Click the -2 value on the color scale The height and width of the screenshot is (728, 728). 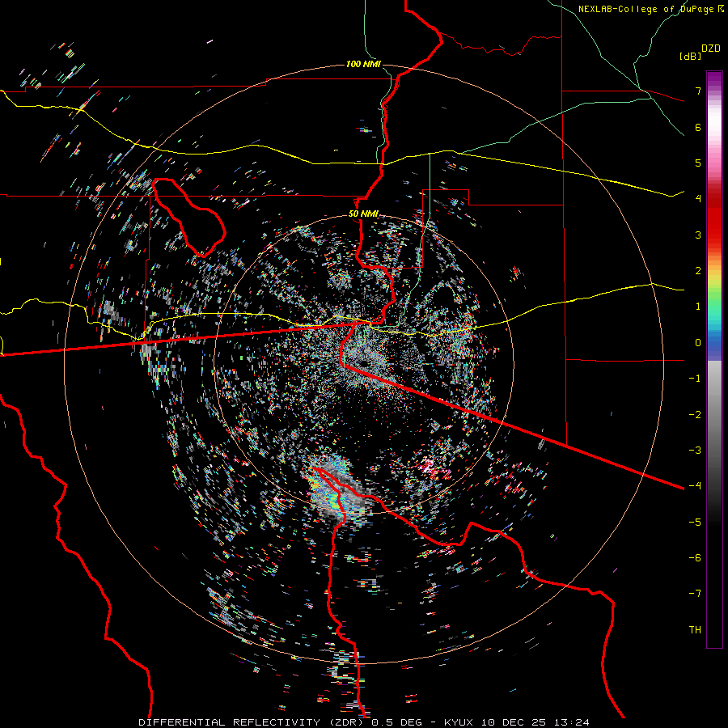click(x=695, y=415)
